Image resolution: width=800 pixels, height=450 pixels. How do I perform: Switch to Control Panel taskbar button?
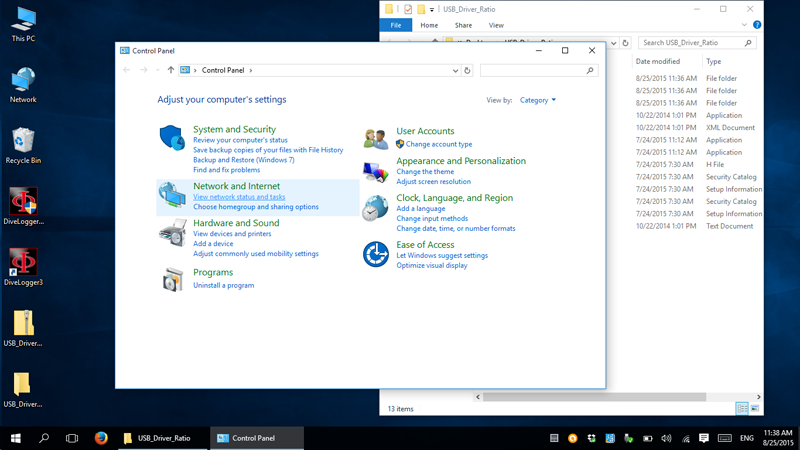click(x=257, y=438)
